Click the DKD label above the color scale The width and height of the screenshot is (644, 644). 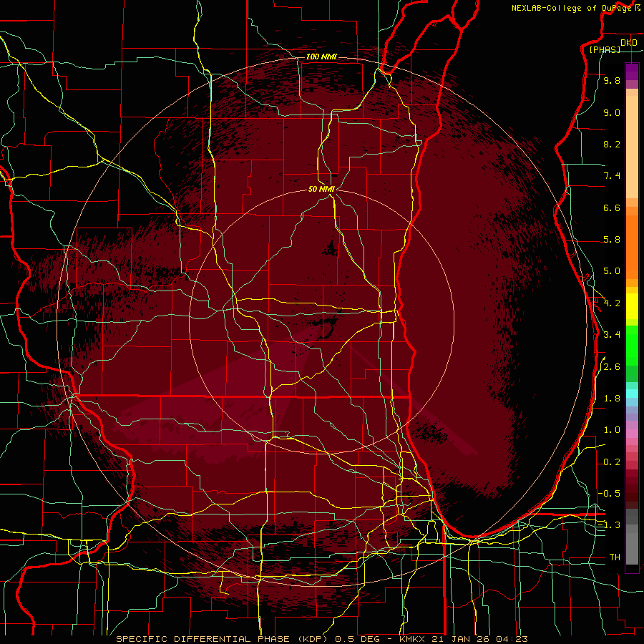[628, 43]
